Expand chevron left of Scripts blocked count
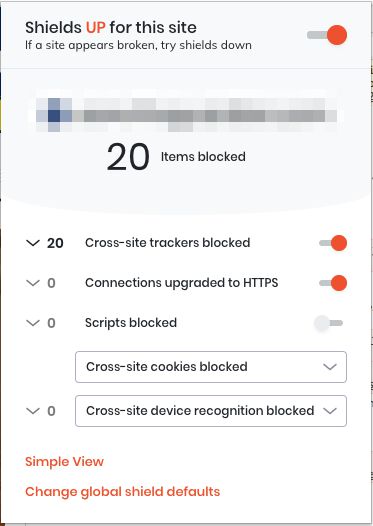373x526 pixels. pyautogui.click(x=33, y=323)
